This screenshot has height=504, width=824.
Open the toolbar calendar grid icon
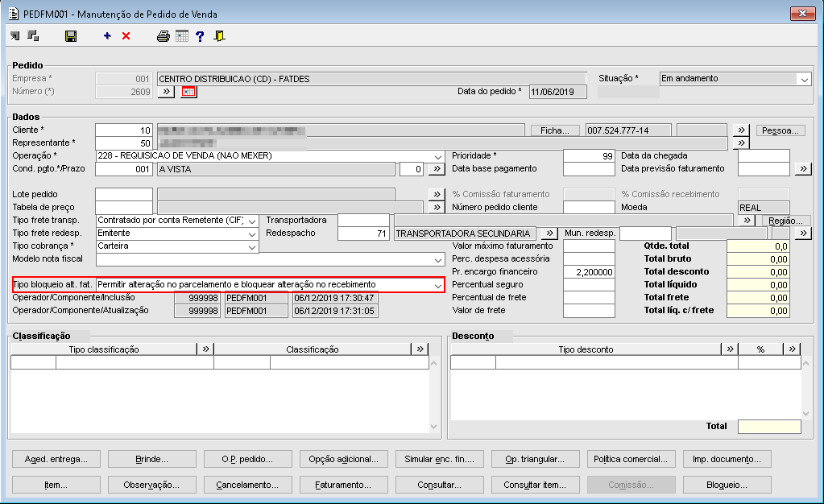[182, 35]
